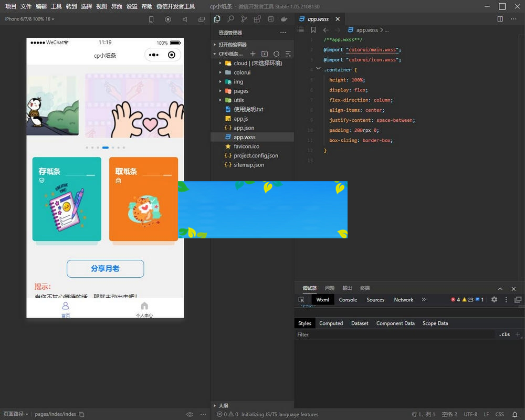
Task: Open the 工具 menu
Action: pyautogui.click(x=56, y=6)
